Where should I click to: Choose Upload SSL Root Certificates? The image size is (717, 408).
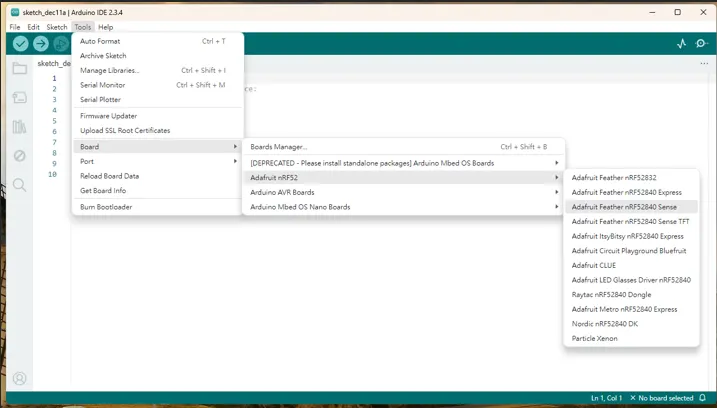coord(157,131)
